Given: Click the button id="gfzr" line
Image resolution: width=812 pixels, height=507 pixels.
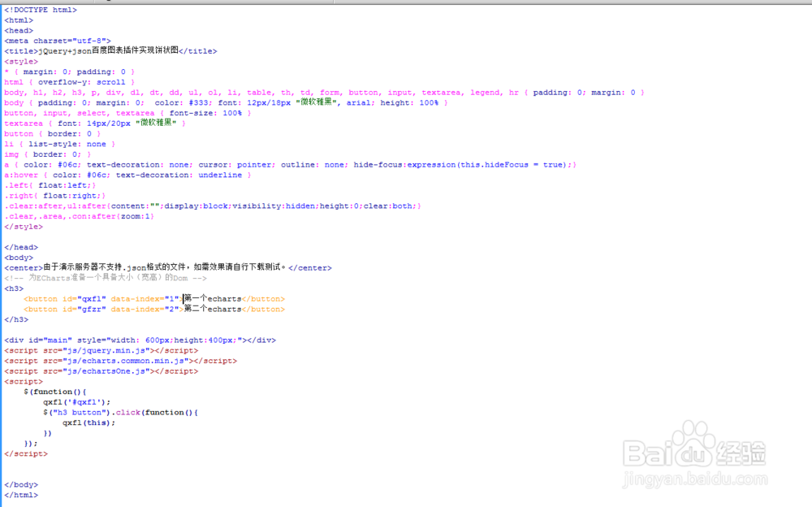Looking at the screenshot, I should click(x=154, y=310).
